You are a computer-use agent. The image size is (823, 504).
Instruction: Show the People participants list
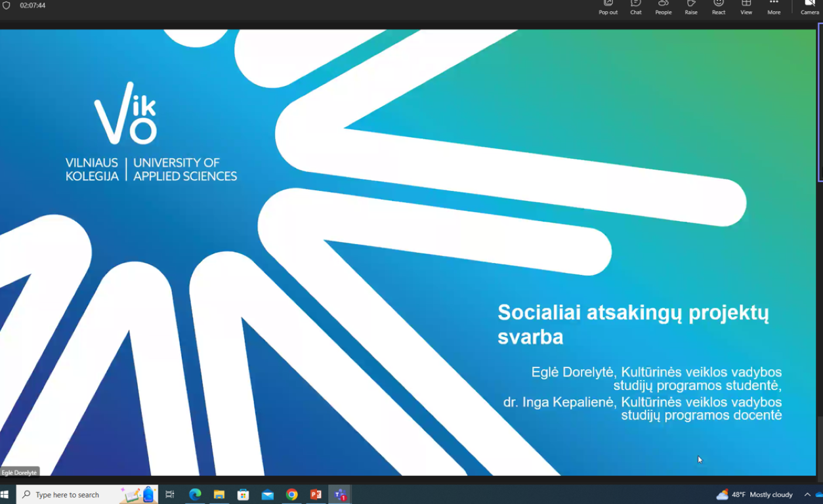663,7
